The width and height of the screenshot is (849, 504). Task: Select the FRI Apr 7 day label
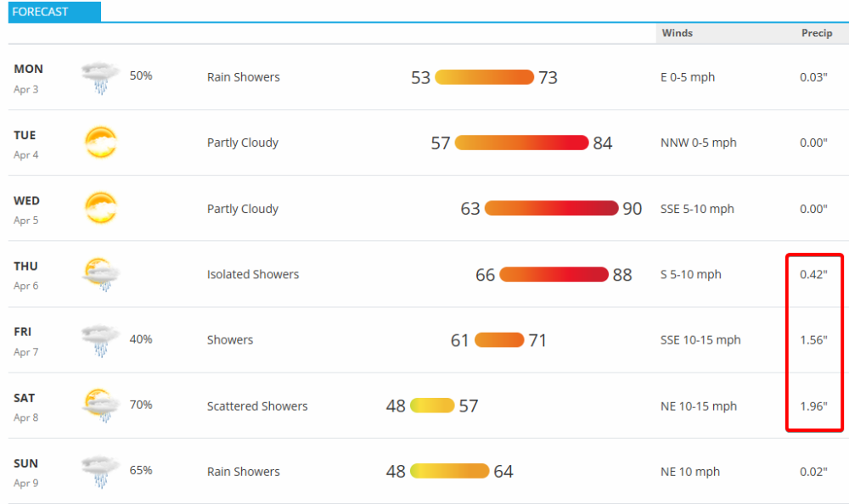(26, 340)
